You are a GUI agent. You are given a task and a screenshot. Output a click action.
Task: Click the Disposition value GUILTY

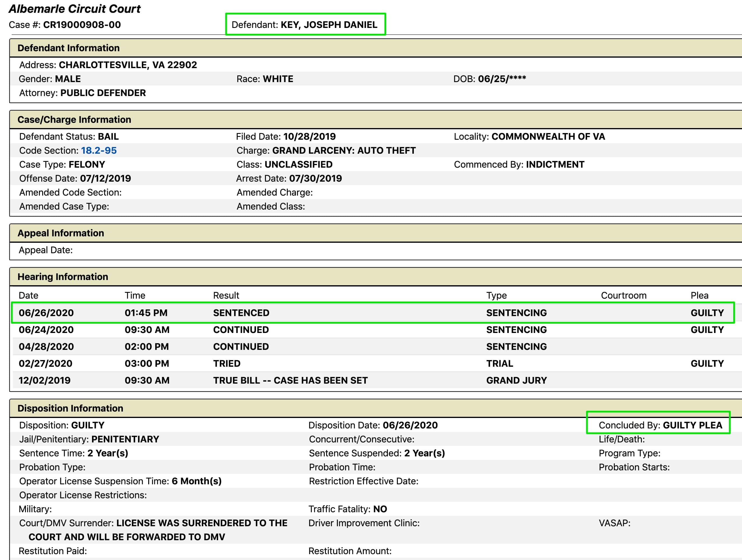(88, 425)
